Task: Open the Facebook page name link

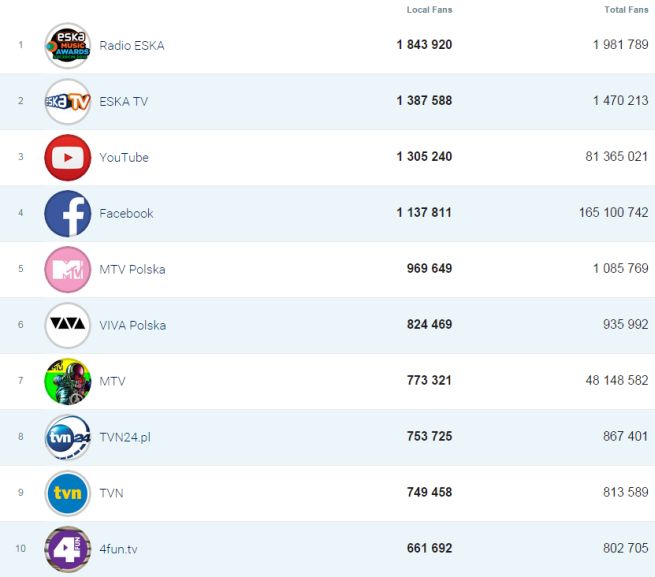Action: coord(126,213)
